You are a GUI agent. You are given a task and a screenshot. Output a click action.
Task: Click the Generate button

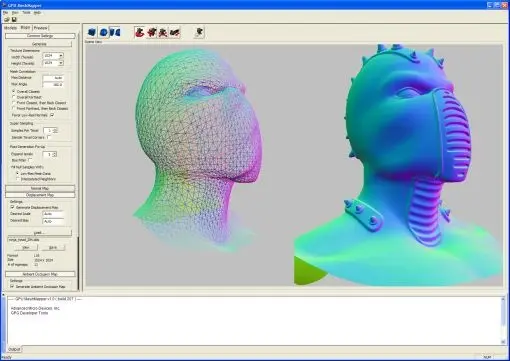pos(39,44)
